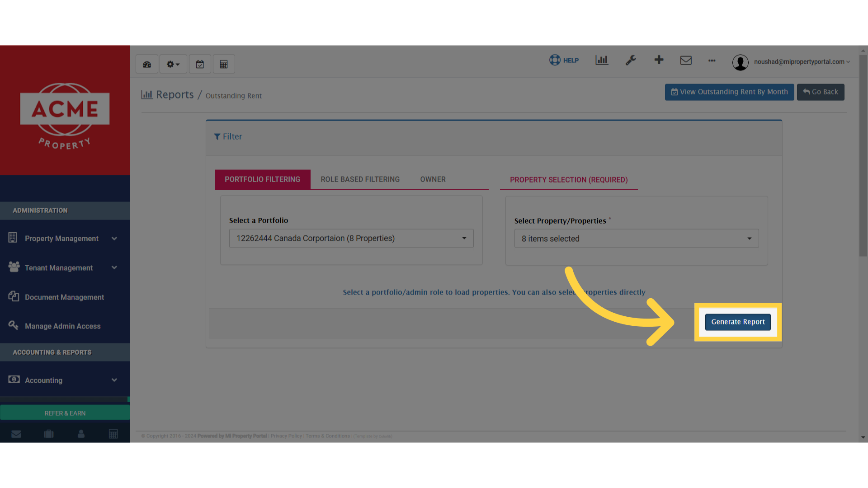Screen dimensions: 868x488
Task: Click the scrollbar down arrow
Action: pyautogui.click(x=863, y=437)
